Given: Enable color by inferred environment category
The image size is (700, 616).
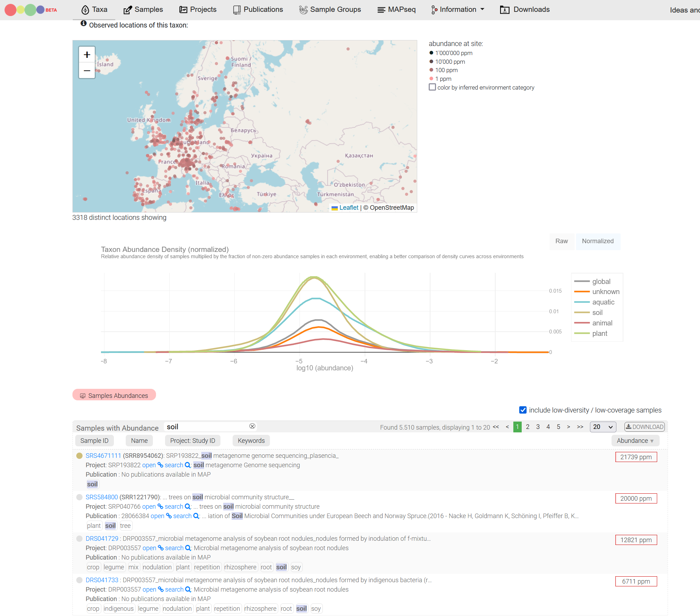Looking at the screenshot, I should (x=432, y=87).
